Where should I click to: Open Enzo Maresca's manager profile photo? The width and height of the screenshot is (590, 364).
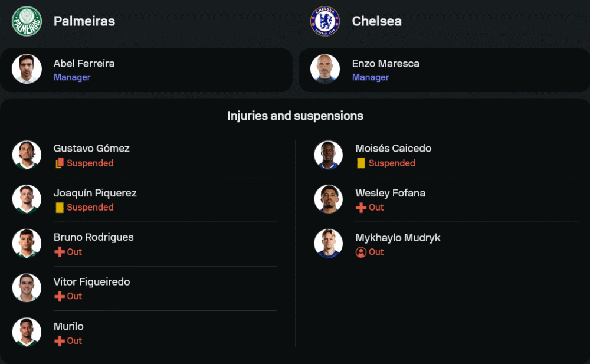tap(325, 69)
